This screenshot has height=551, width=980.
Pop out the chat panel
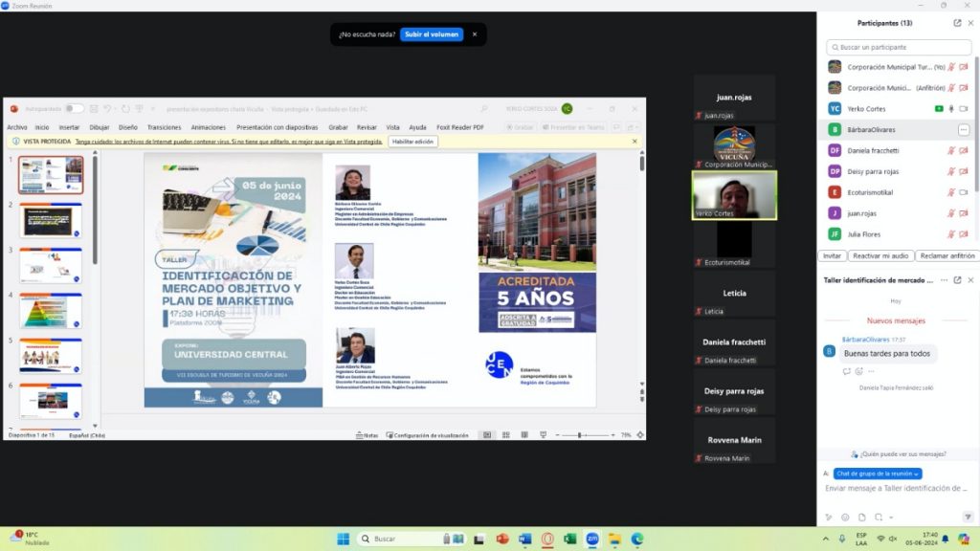[x=957, y=280]
